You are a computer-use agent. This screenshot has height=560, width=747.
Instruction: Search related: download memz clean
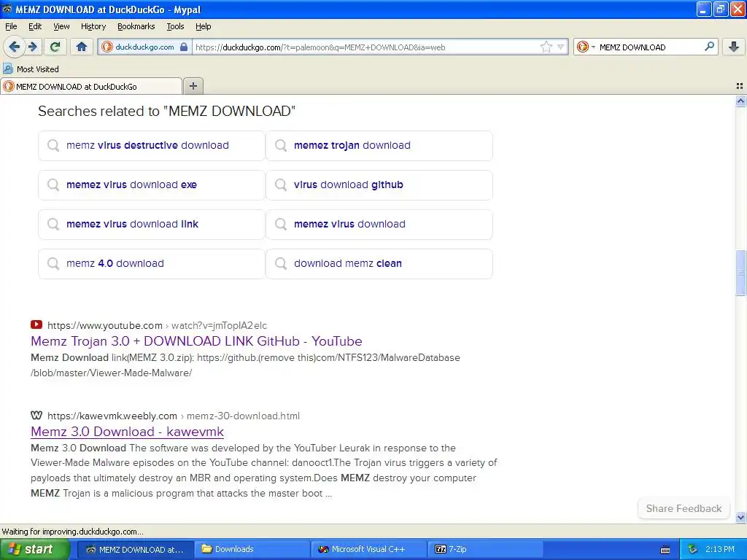(x=379, y=264)
